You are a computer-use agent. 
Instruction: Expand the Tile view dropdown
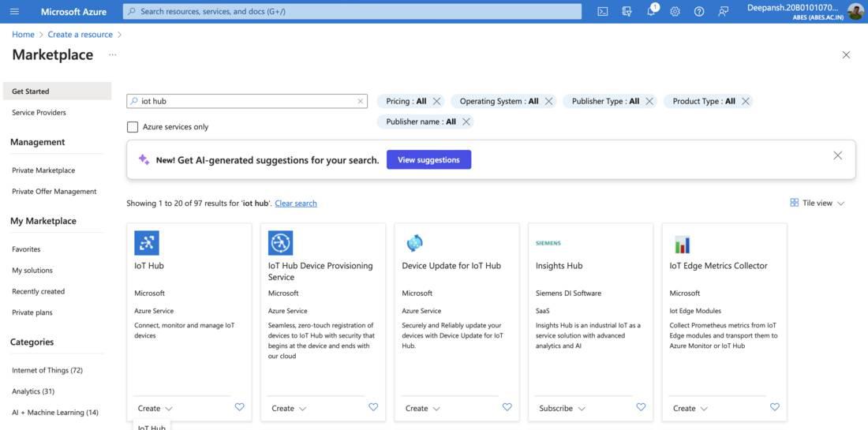tap(817, 203)
